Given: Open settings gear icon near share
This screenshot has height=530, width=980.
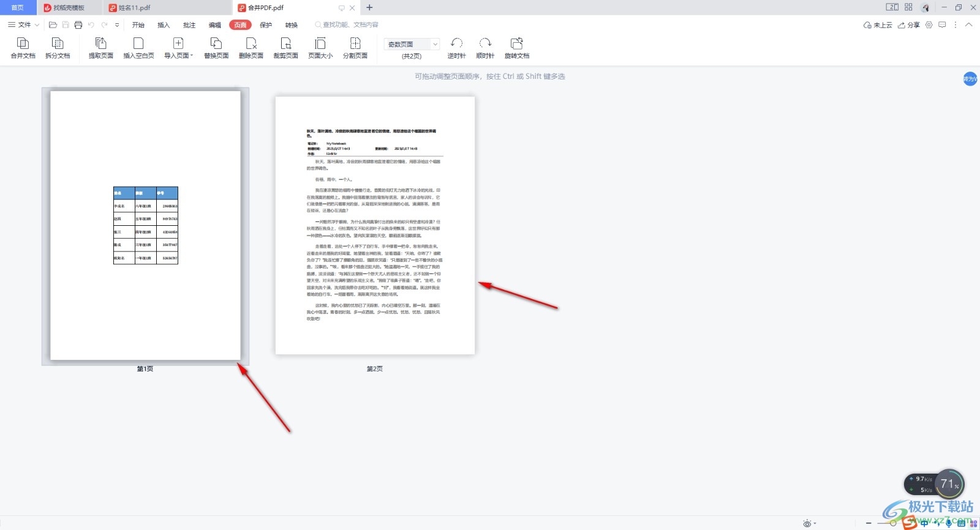Looking at the screenshot, I should [x=929, y=25].
